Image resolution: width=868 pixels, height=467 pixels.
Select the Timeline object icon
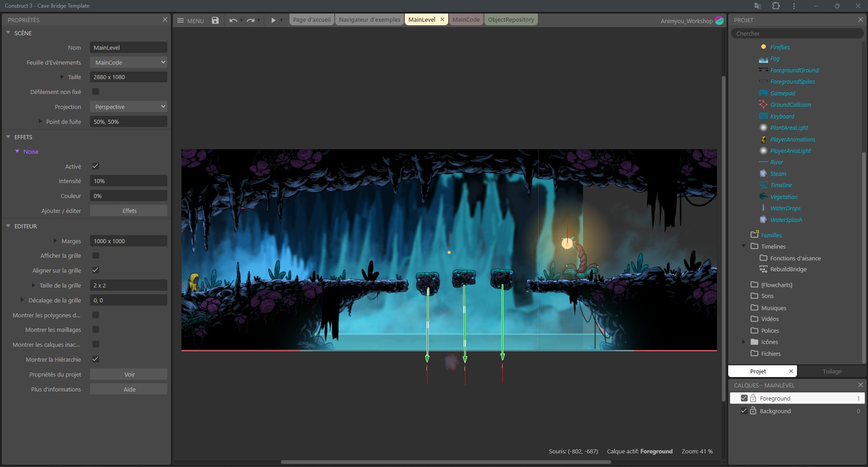[764, 185]
